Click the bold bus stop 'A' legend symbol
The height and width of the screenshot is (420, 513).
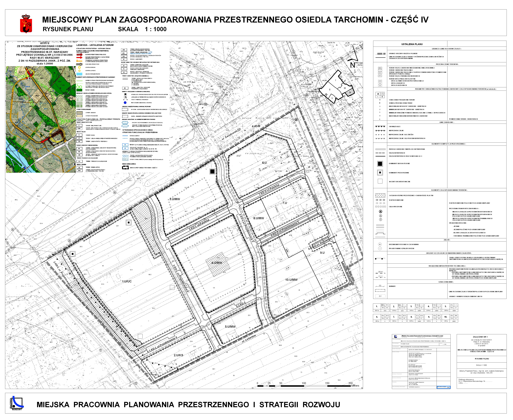click(380, 212)
